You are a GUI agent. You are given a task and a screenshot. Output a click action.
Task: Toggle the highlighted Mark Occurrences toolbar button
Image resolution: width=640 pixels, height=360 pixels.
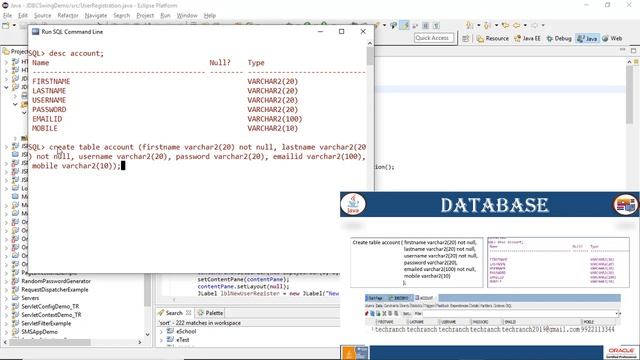coord(404,25)
